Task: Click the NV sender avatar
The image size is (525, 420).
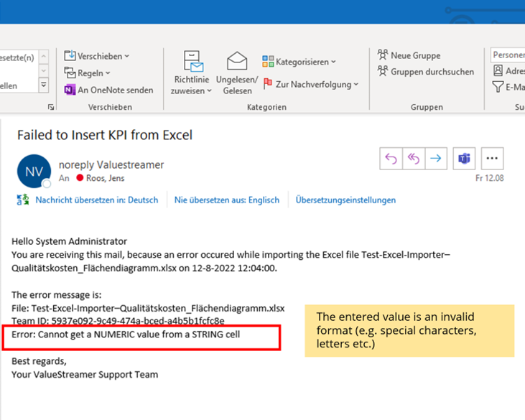Action: pos(34,172)
